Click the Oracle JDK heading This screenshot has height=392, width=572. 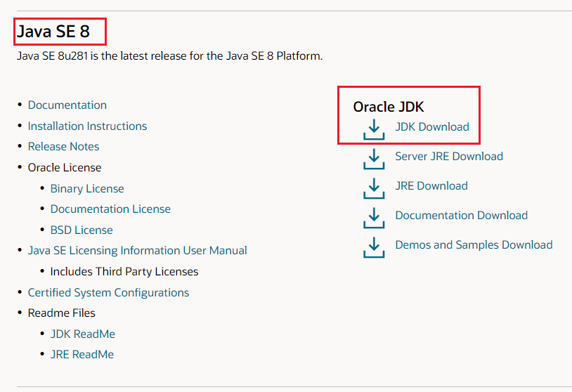click(x=389, y=107)
